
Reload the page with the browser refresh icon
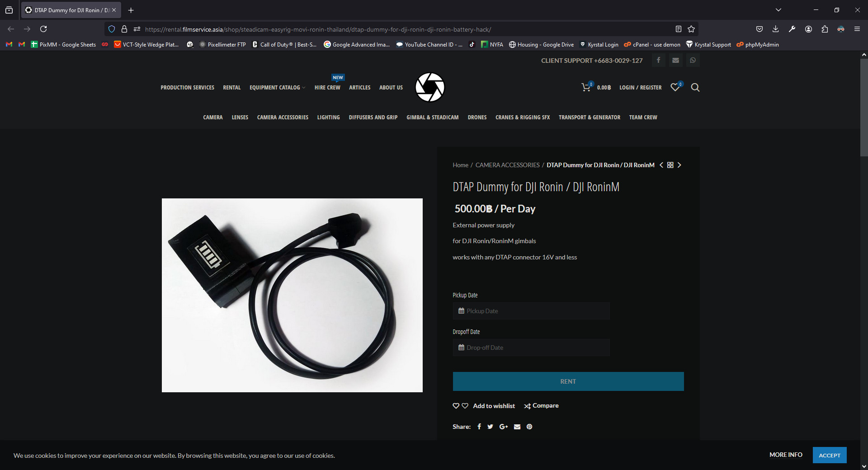[x=43, y=29]
